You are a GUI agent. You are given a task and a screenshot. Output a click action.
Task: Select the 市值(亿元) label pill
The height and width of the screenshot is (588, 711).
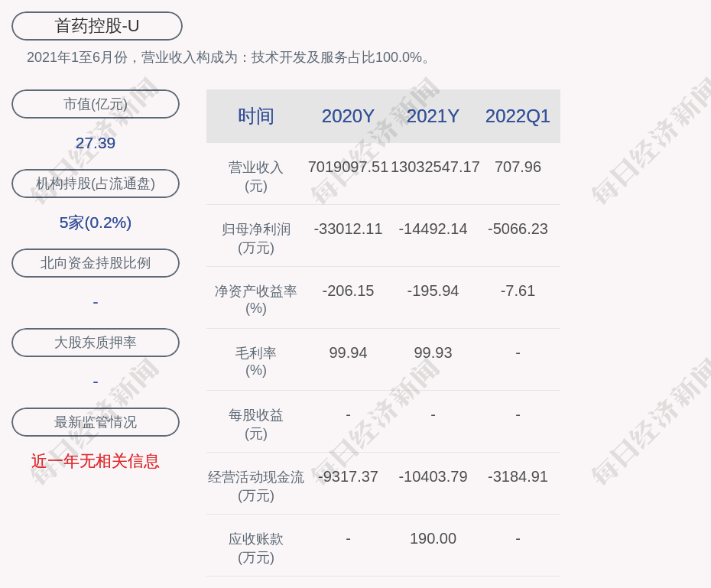pos(96,104)
